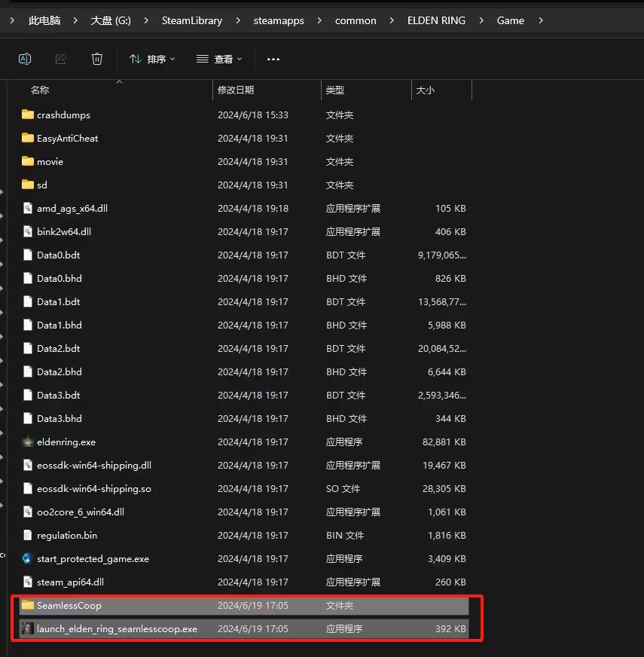Click launch_elden_ring_seamlesscoop.exe file name

(117, 629)
